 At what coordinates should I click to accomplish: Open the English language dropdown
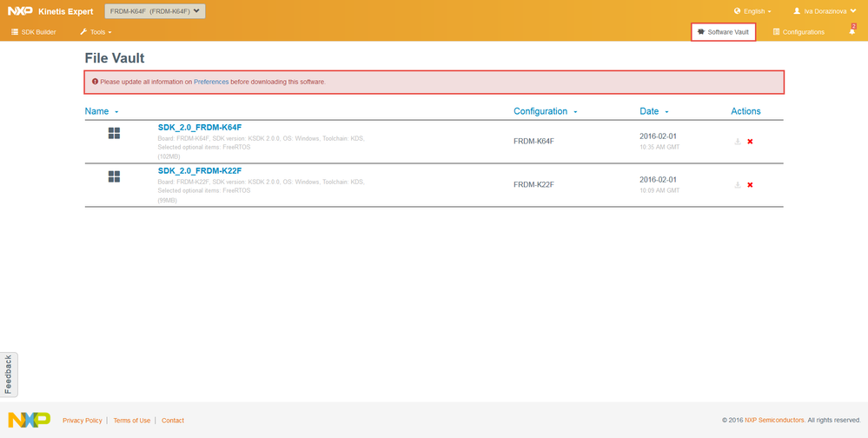pyautogui.click(x=752, y=11)
